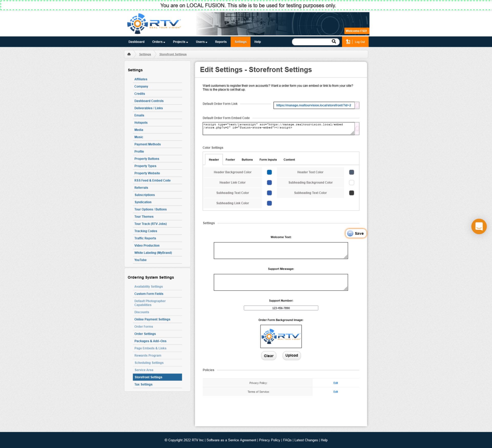
Task: Pick the Header Background Color swatch
Action: (269, 172)
